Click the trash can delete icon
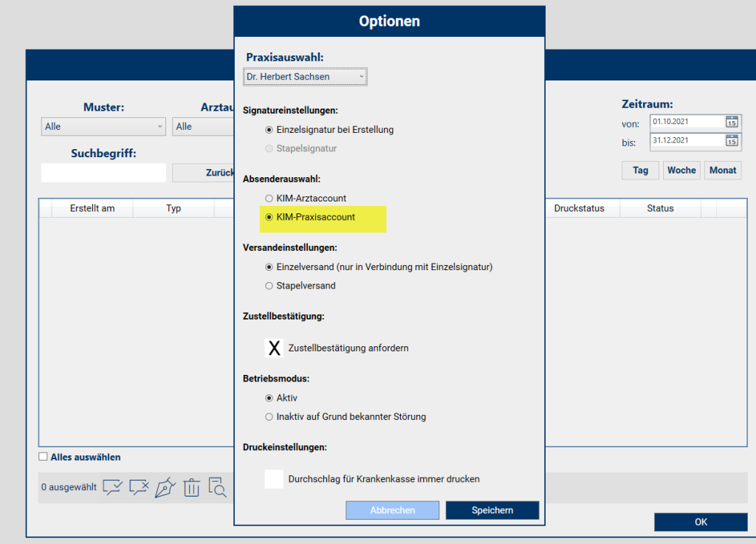Viewport: 756px width, 544px height. [x=191, y=487]
